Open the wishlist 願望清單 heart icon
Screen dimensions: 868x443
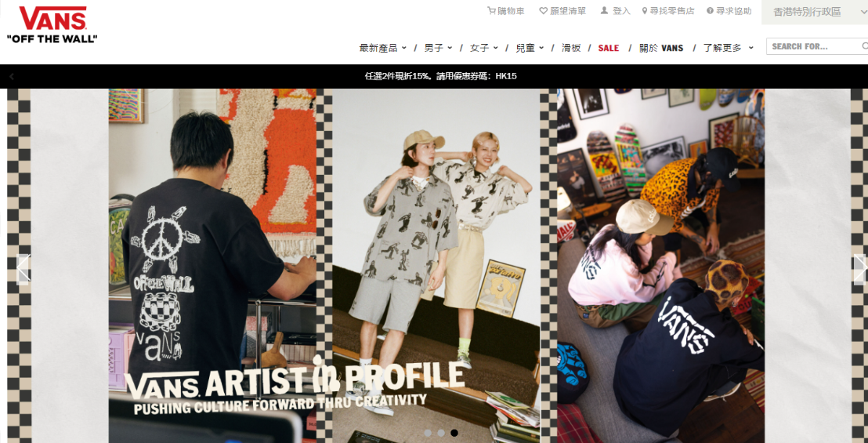tap(544, 11)
